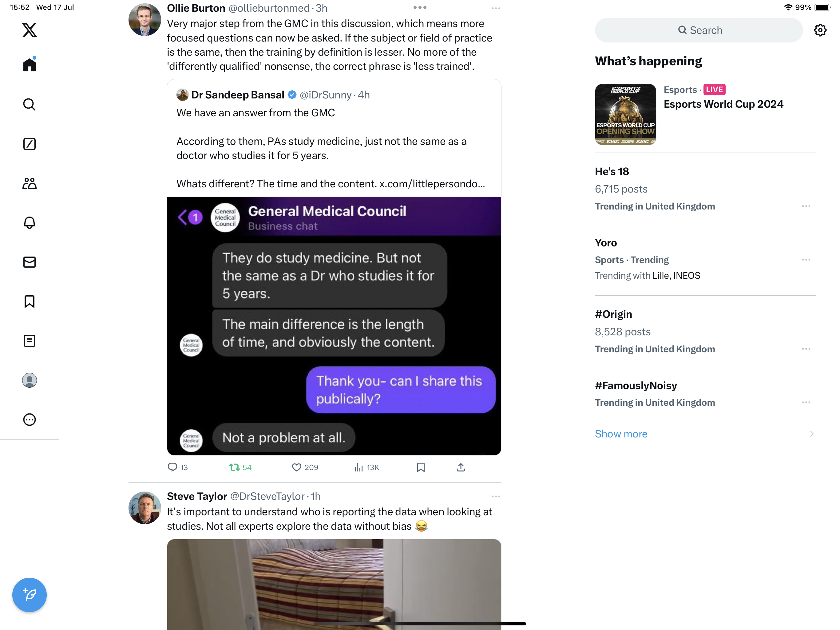The image size is (840, 630).
Task: Click the compose post floating button
Action: [x=29, y=595]
